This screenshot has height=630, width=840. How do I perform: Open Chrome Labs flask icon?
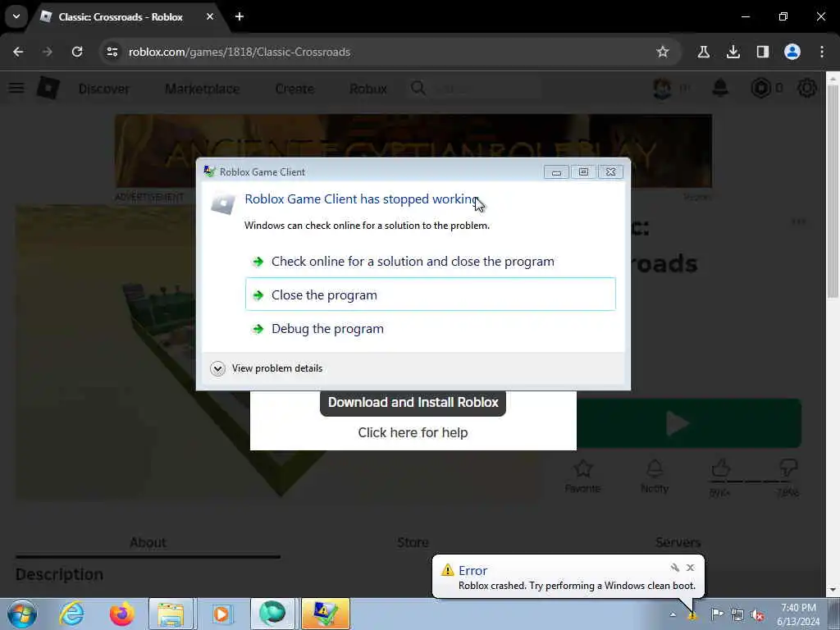coord(703,52)
